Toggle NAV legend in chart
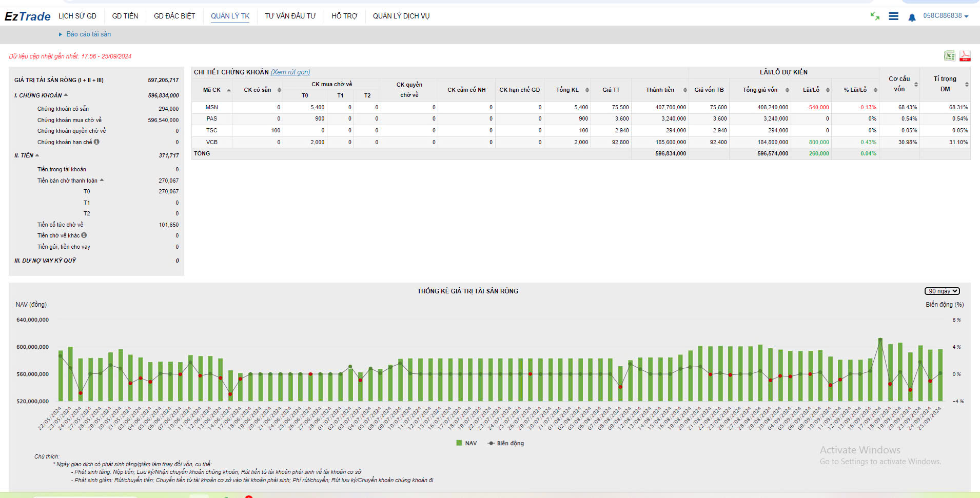The height and width of the screenshot is (498, 980). (x=466, y=443)
